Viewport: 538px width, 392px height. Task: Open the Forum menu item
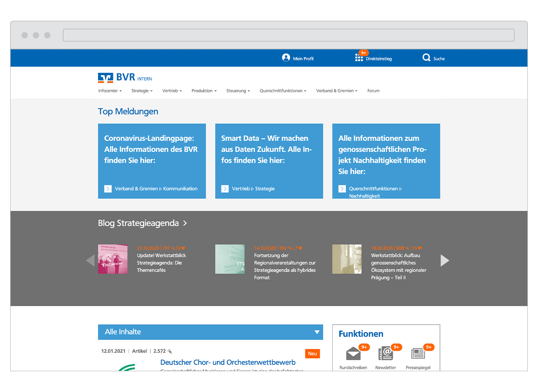point(373,91)
